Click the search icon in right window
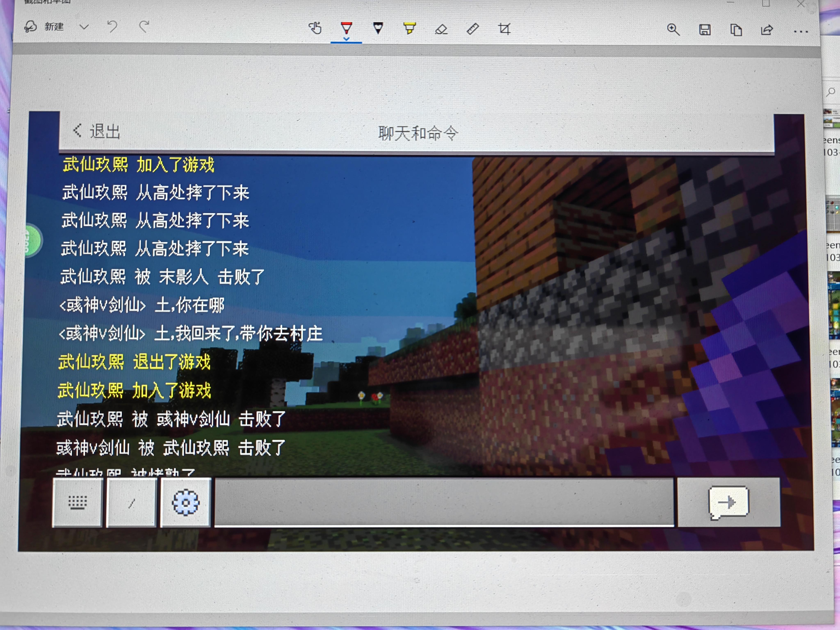The width and height of the screenshot is (840, 630). coord(831,91)
